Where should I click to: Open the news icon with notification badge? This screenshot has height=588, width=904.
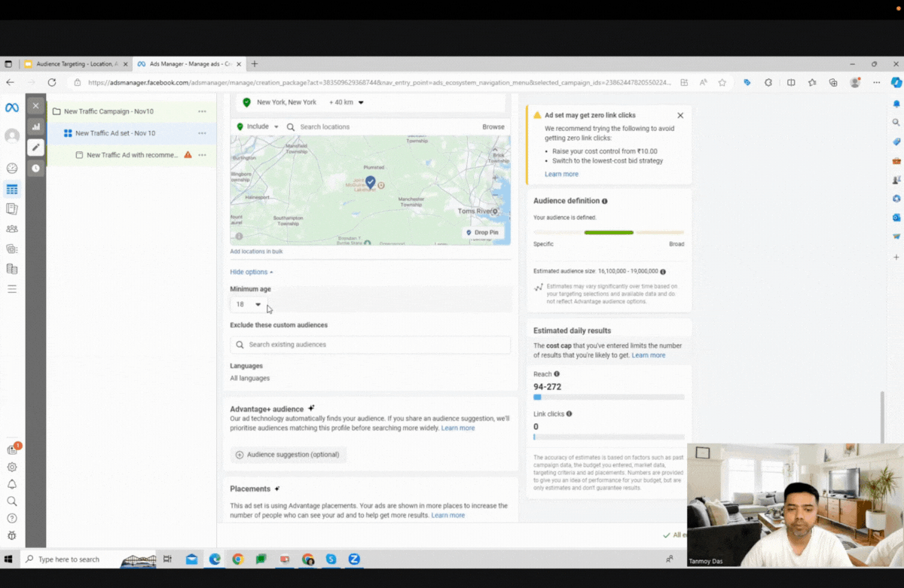coord(12,449)
